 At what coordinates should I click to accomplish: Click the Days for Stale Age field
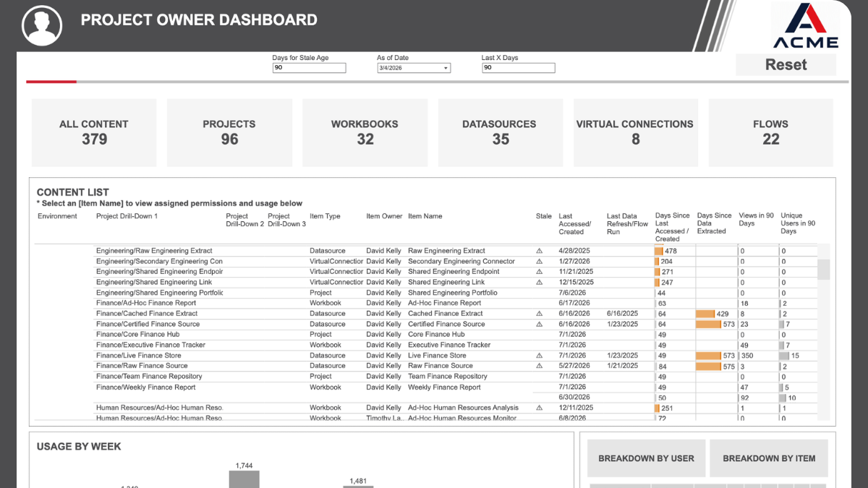pyautogui.click(x=310, y=68)
